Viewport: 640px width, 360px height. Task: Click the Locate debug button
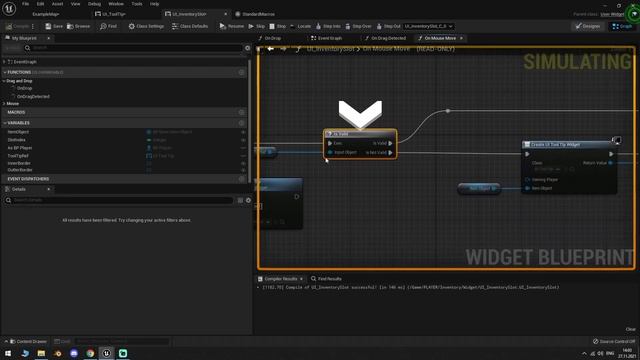coord(300,26)
